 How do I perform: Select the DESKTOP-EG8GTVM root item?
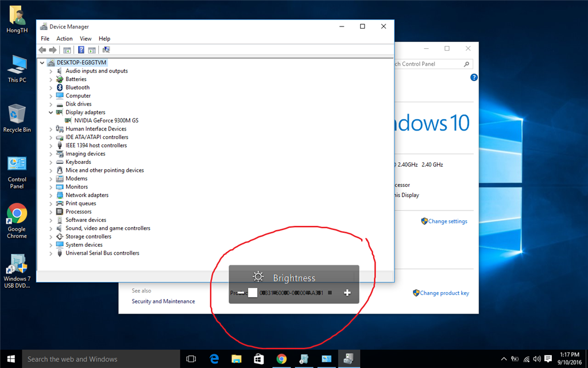[x=82, y=63]
